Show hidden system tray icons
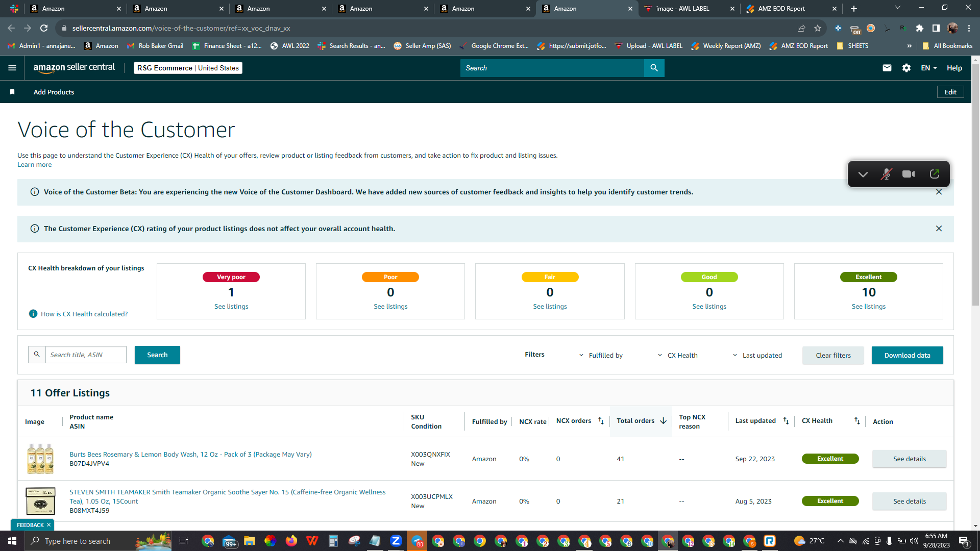This screenshot has width=980, height=551. (840, 541)
